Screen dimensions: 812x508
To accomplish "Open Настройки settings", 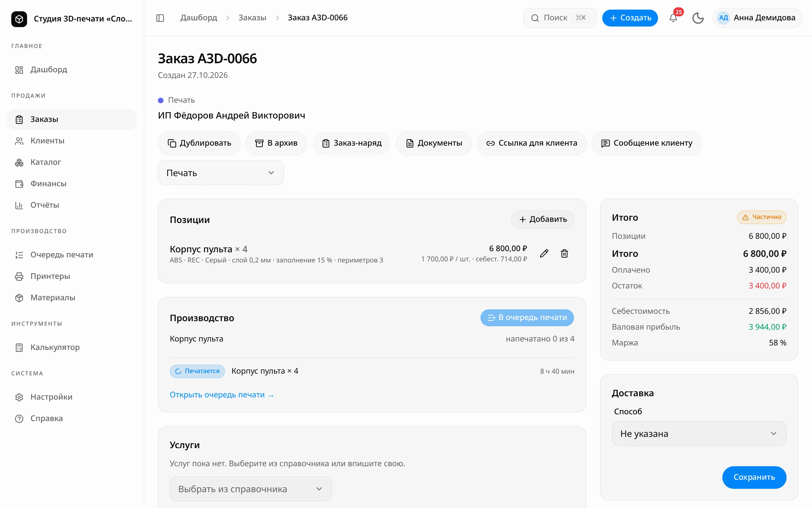I will [72, 397].
